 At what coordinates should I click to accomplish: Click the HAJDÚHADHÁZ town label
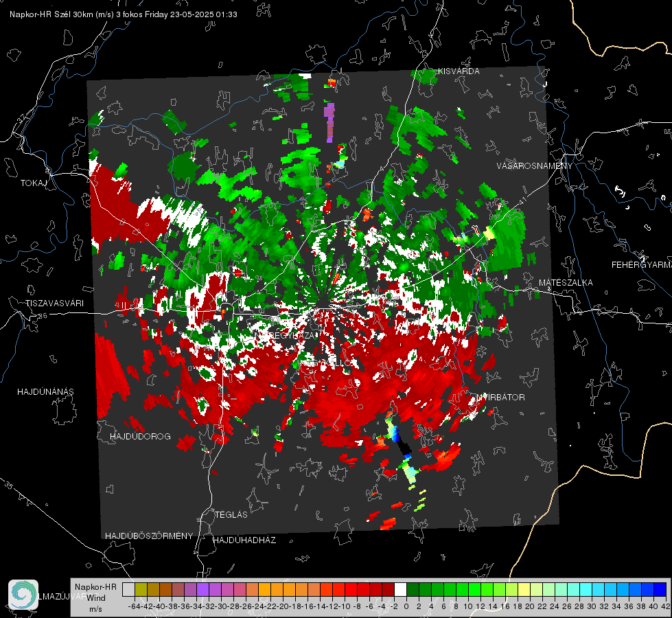[x=244, y=540]
